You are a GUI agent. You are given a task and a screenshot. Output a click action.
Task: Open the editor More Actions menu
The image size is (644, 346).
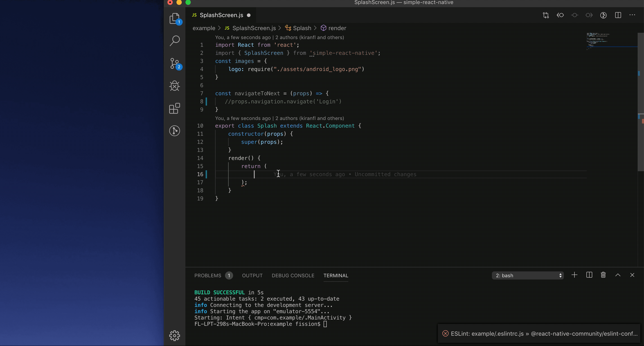point(632,15)
